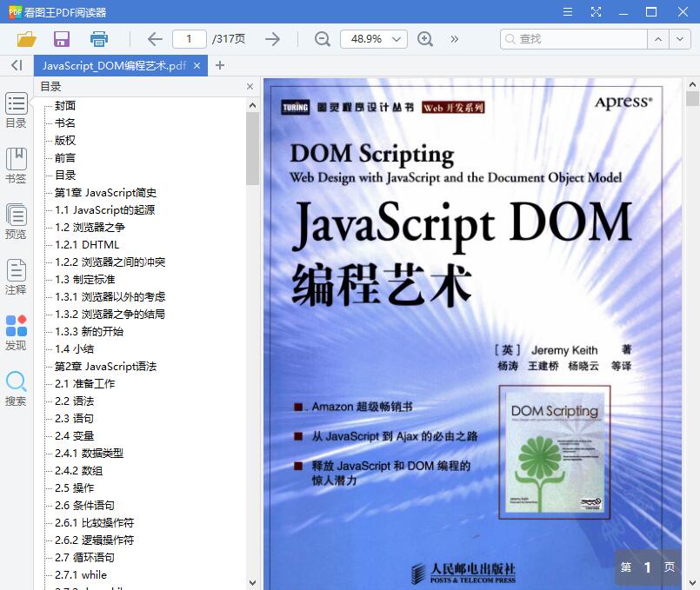
Task: Open 1.1 JavaScript的起源 outline entry
Action: coord(105,210)
